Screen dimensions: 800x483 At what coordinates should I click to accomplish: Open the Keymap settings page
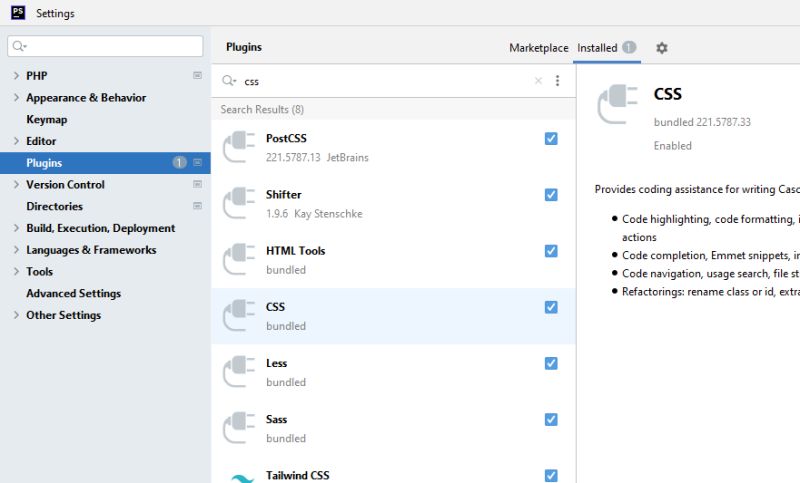click(x=47, y=119)
